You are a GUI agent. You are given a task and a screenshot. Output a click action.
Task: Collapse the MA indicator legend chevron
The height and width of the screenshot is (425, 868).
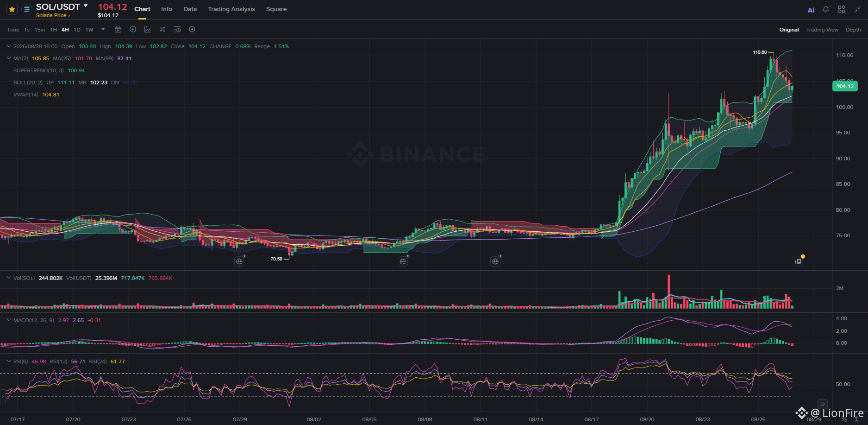8,58
